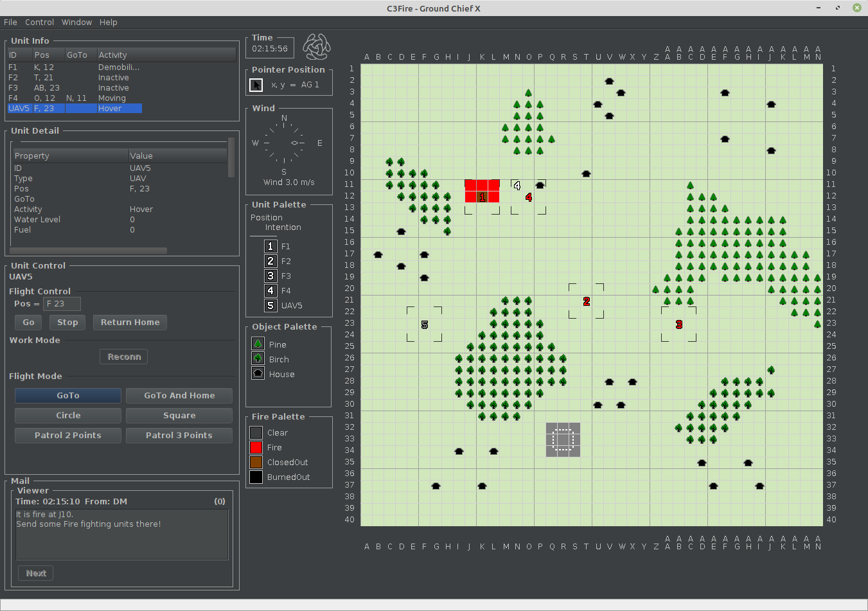Click the Pos input field
Screen dimensions: 868x611
[62, 304]
